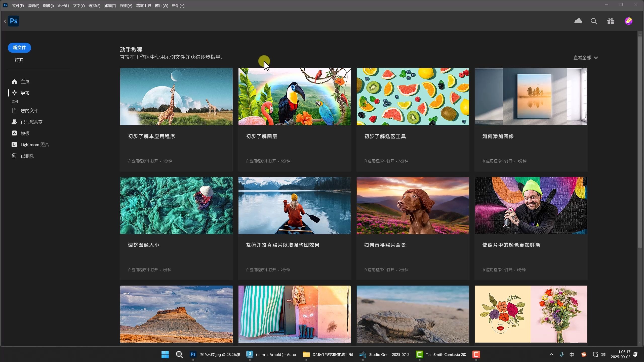The width and height of the screenshot is (644, 362).
Task: Open the 编辑(E) menu
Action: (33, 6)
